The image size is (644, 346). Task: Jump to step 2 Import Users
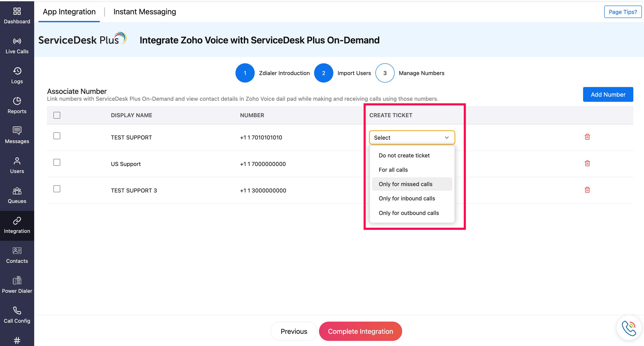pyautogui.click(x=323, y=73)
